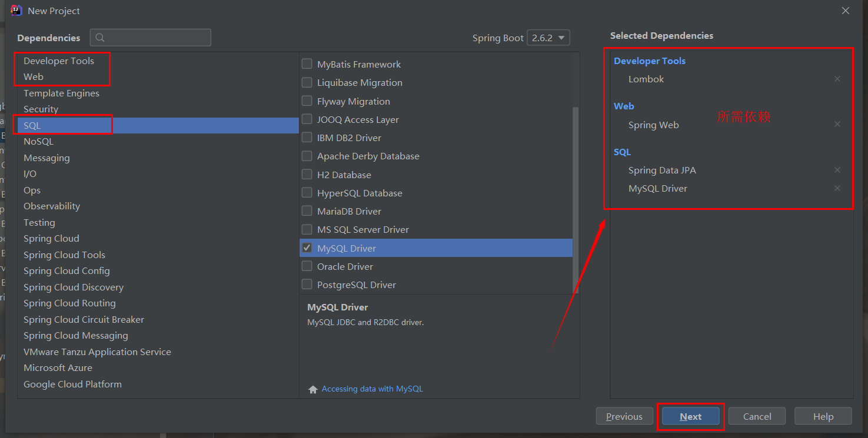The height and width of the screenshot is (438, 868).
Task: Select Spring Cloud Circuit Breaker category
Action: click(x=158, y=319)
